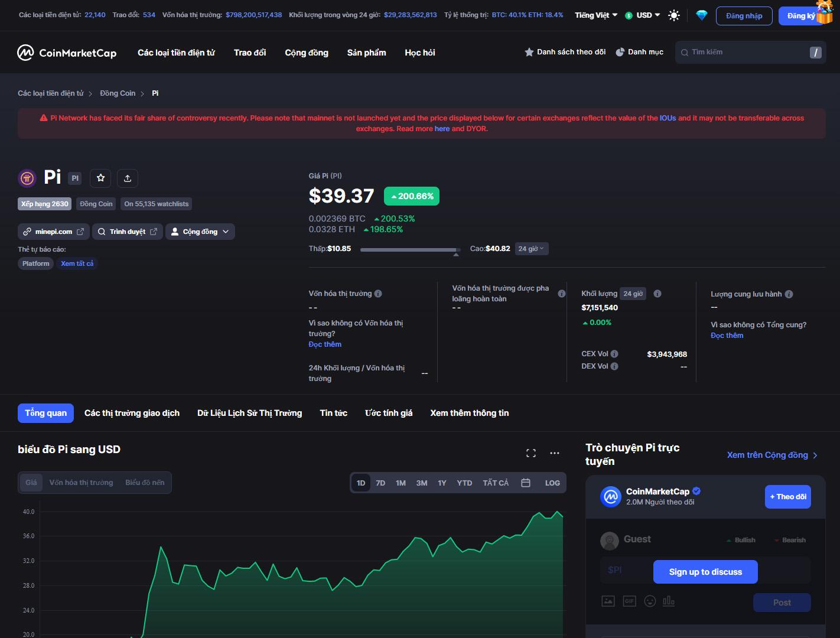Viewport: 840px width, 638px height.
Task: Switch to Các thị trường giao dịch tab
Action: (x=132, y=413)
